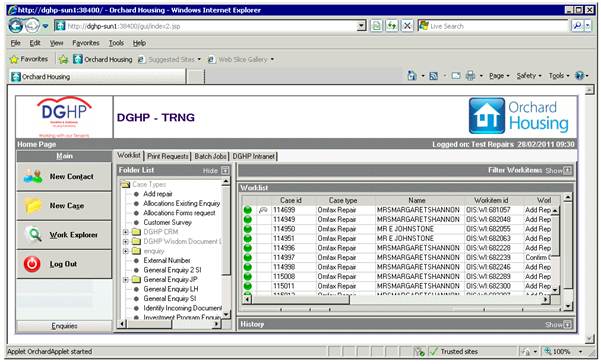Click the Print icon in command bar
The height and width of the screenshot is (364, 601).
(470, 75)
